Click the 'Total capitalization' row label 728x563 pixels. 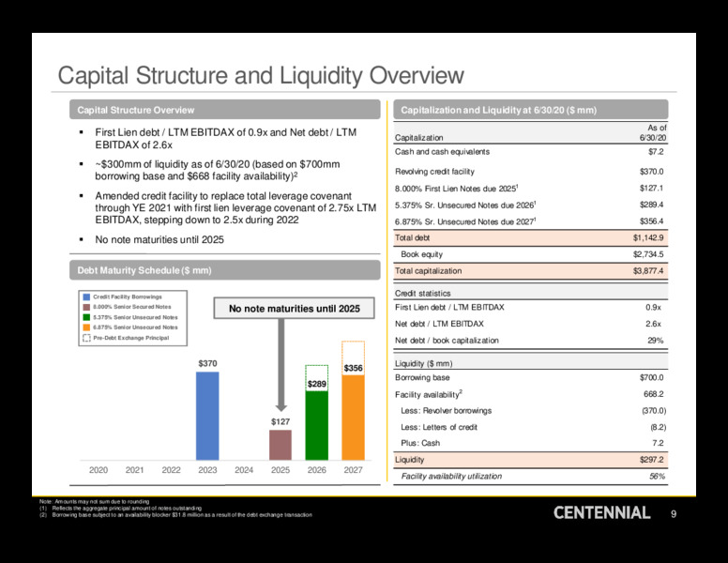coord(428,271)
